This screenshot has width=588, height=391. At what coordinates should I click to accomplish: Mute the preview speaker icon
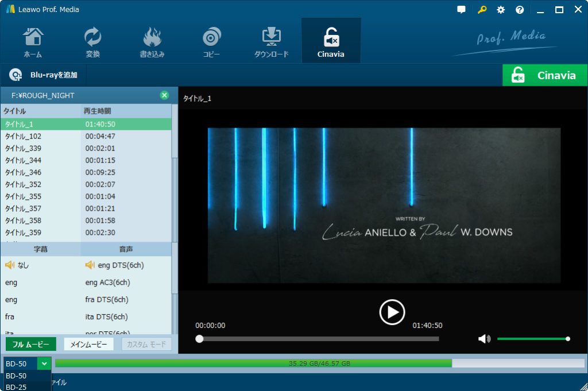pyautogui.click(x=484, y=339)
